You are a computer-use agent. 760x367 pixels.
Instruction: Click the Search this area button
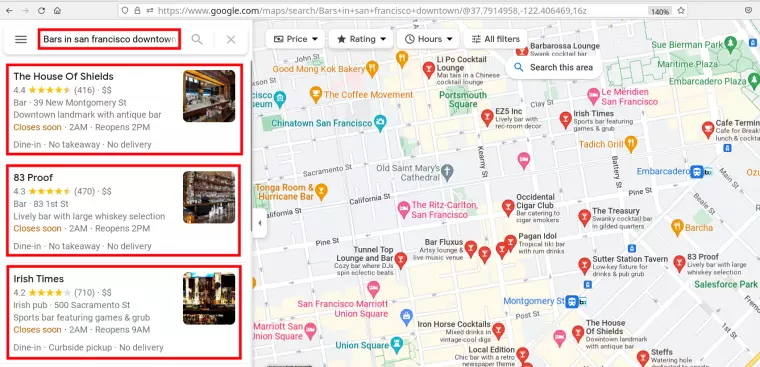tap(554, 67)
